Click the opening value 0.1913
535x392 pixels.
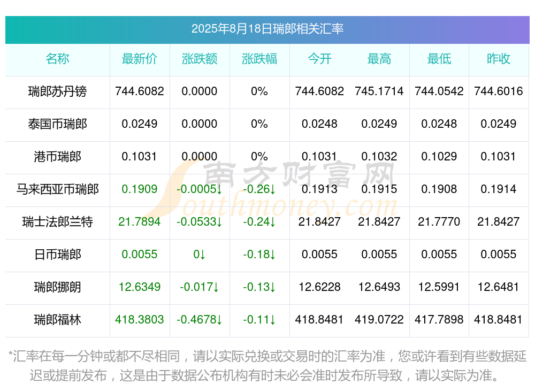tap(319, 189)
